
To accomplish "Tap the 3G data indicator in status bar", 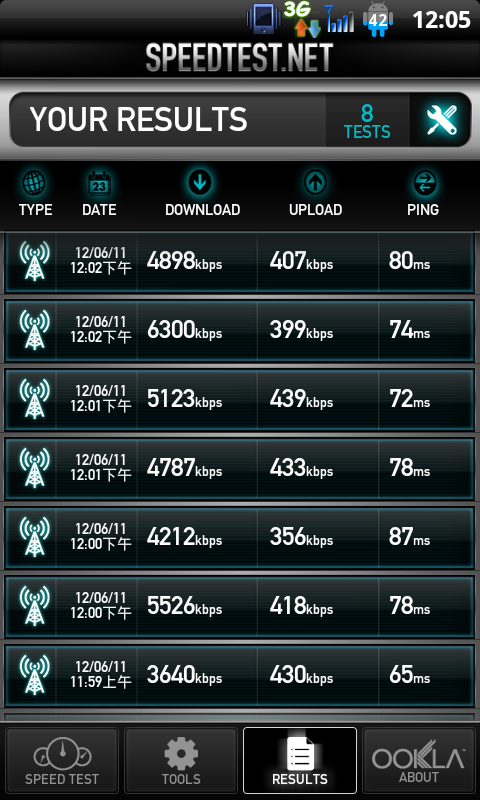I will (x=301, y=19).
